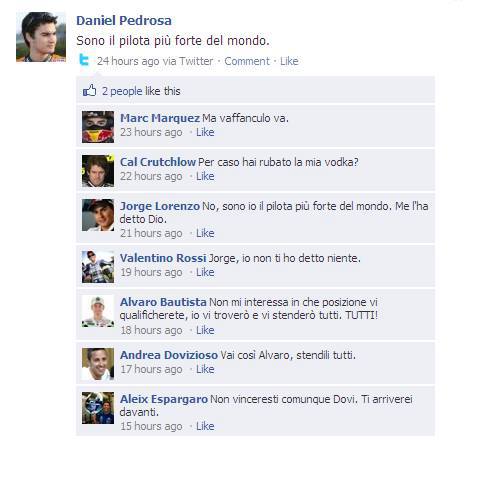491x489 pixels.
Task: Open the via Twitter source link
Action: [x=196, y=61]
